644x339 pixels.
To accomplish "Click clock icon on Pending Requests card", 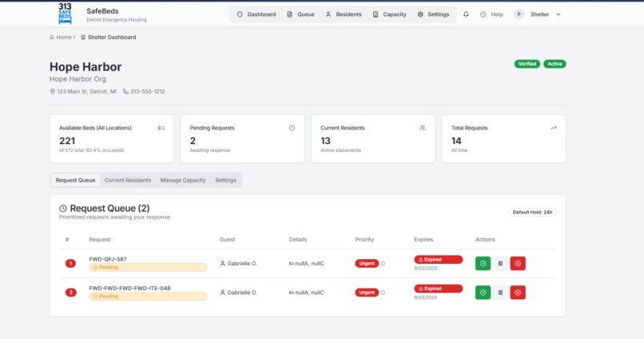I will 292,128.
